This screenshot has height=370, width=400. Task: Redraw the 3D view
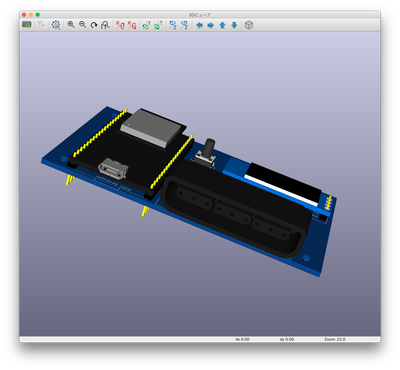94,25
